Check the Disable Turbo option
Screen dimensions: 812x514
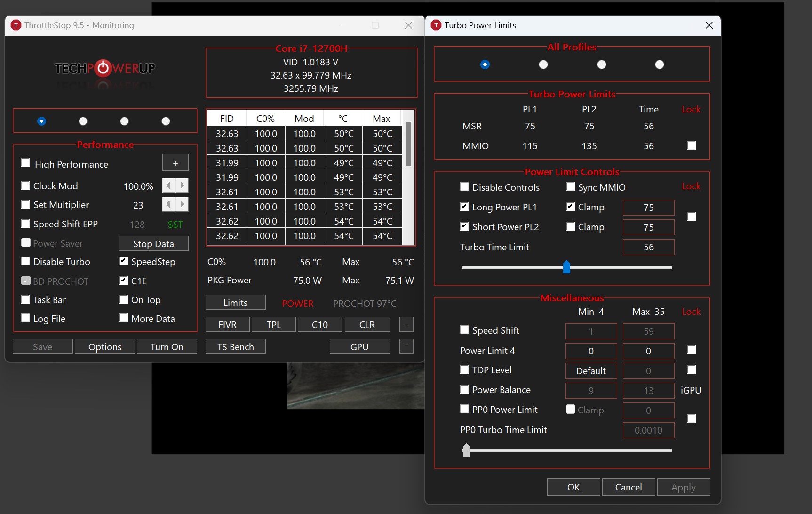[x=26, y=261]
